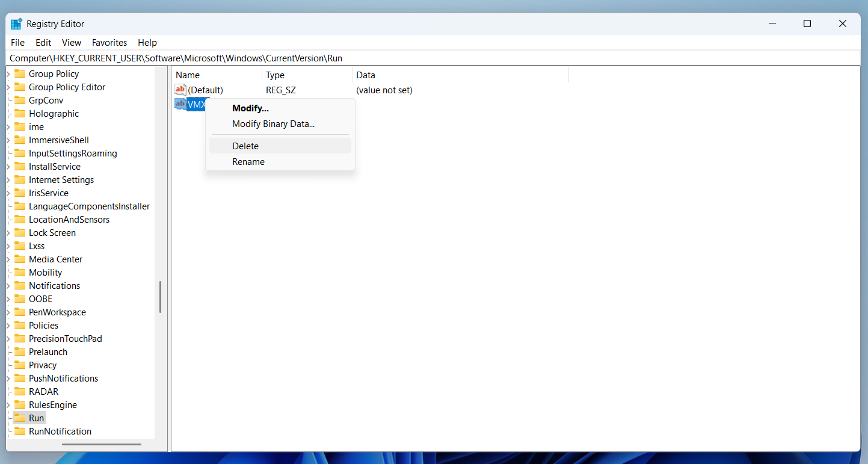Screen dimensions: 868x464
Task: Click the Notifications folder icon
Action: coord(20,286)
